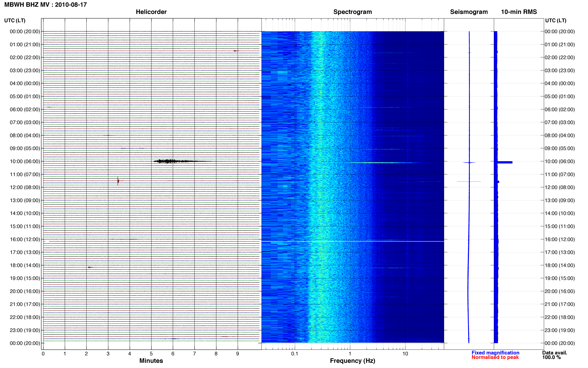Click left time label '05:00 (01:00)'

[25, 96]
